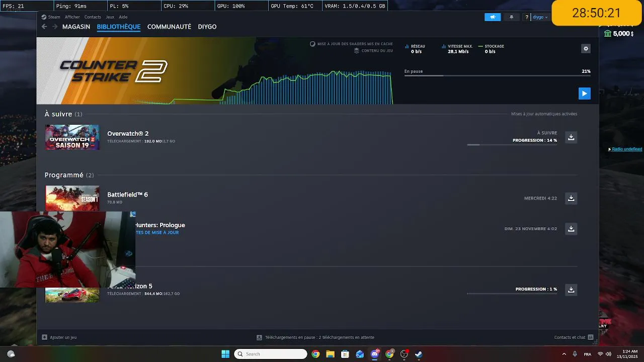Click download icon for the Prologue game
Viewport: 644px width, 362px height.
pyautogui.click(x=571, y=229)
